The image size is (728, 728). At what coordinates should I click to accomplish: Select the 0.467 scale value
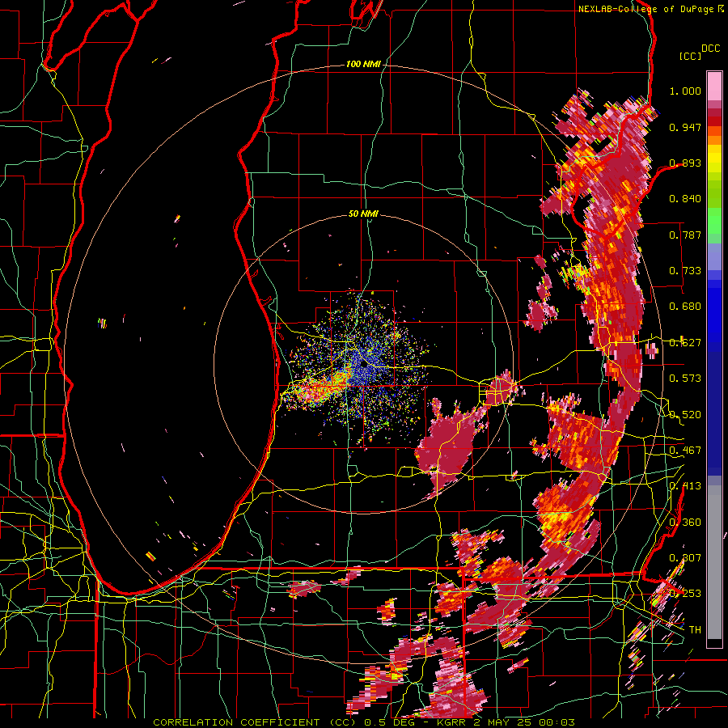[x=685, y=451]
